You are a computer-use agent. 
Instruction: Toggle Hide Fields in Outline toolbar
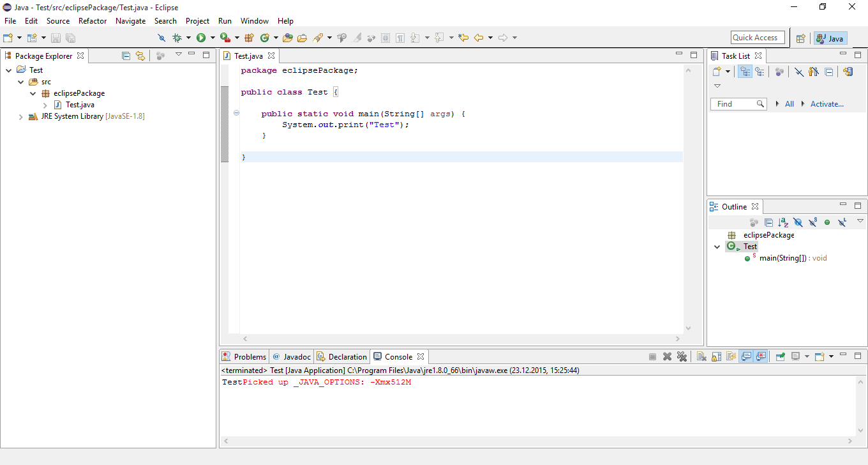798,222
